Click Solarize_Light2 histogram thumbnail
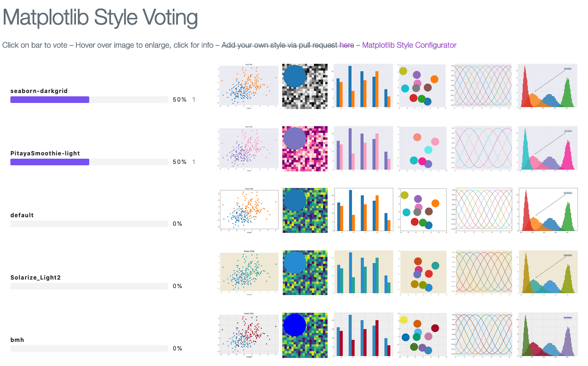 (548, 272)
